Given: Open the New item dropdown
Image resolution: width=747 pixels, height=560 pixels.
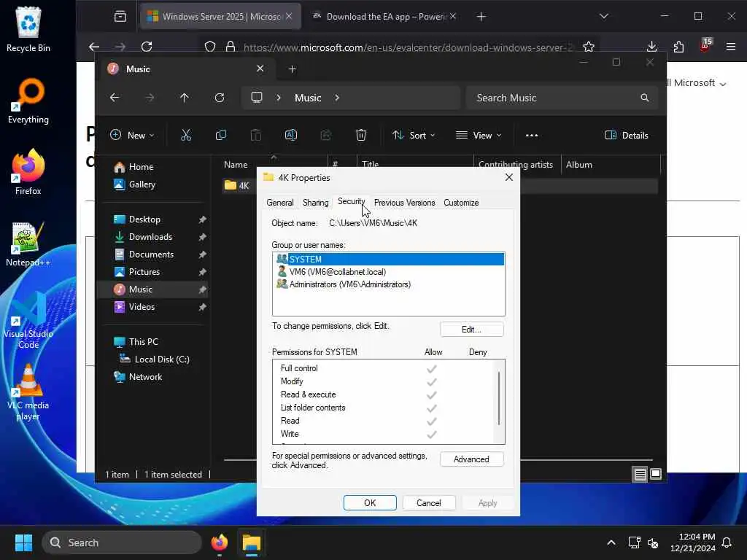Looking at the screenshot, I should pos(133,135).
